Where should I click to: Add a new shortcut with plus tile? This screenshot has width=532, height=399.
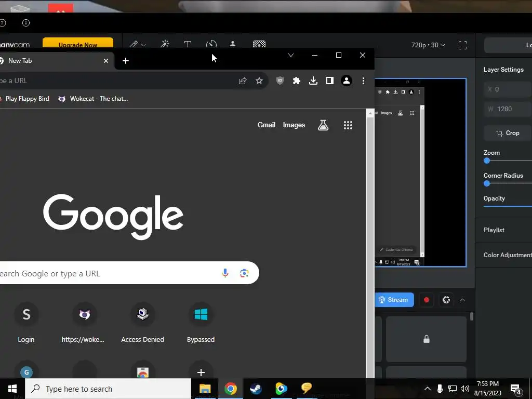(x=201, y=372)
